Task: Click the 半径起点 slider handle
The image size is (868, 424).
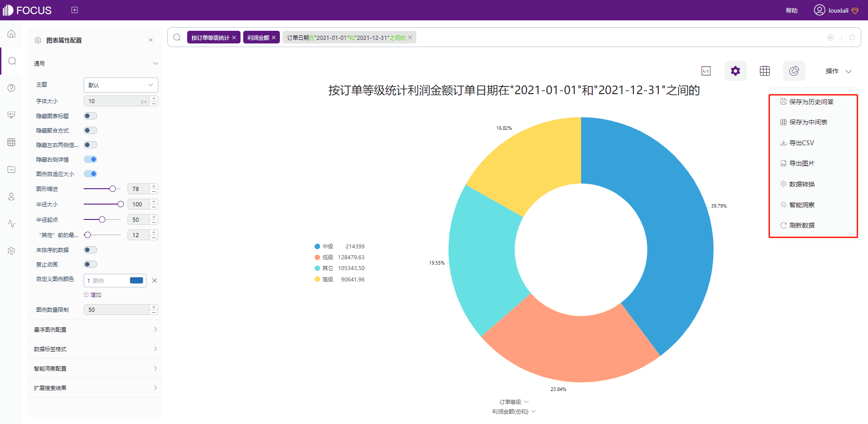Action: [x=102, y=219]
